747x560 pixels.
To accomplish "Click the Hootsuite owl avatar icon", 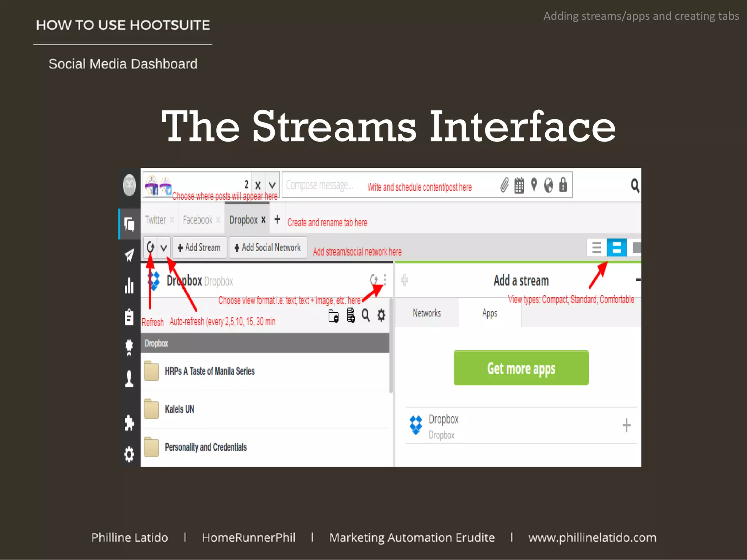I will tap(129, 185).
